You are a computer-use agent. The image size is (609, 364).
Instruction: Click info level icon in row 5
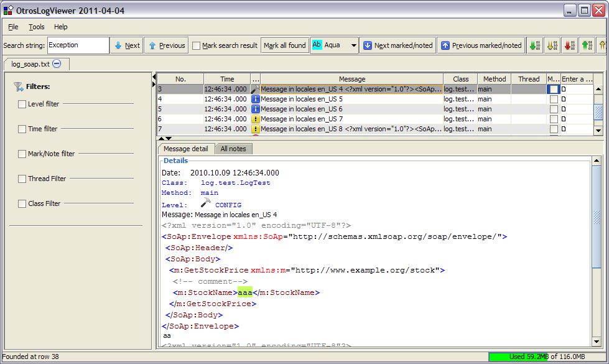coord(255,109)
